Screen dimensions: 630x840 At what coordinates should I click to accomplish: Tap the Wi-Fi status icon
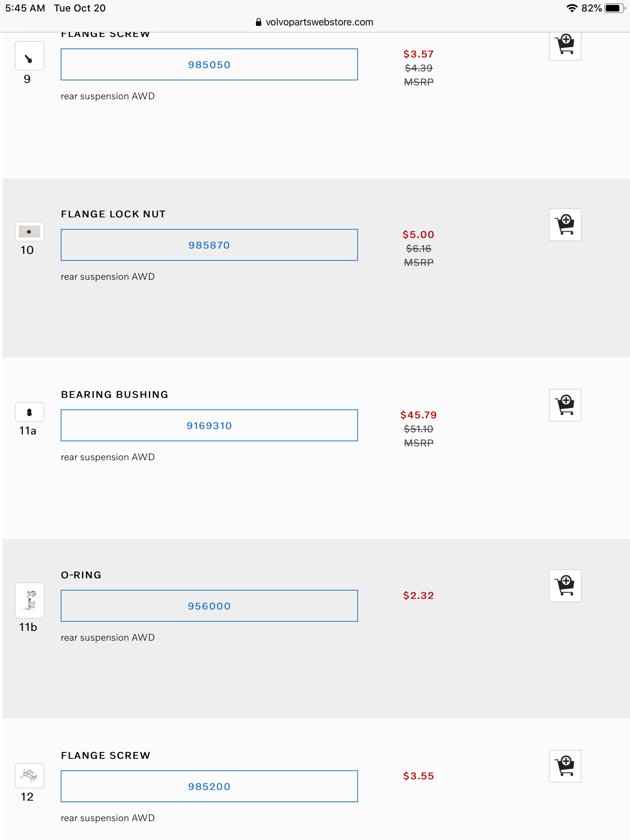point(571,8)
